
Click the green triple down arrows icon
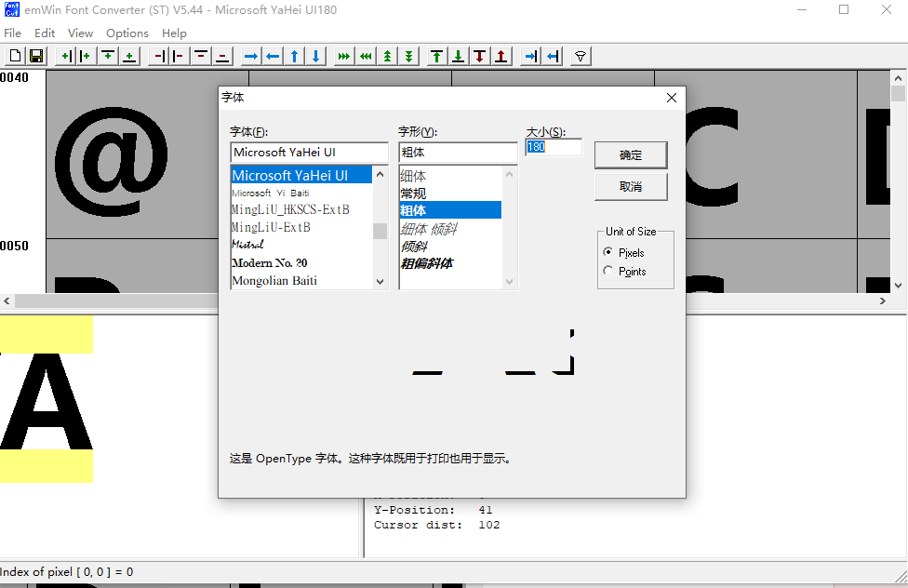[408, 56]
